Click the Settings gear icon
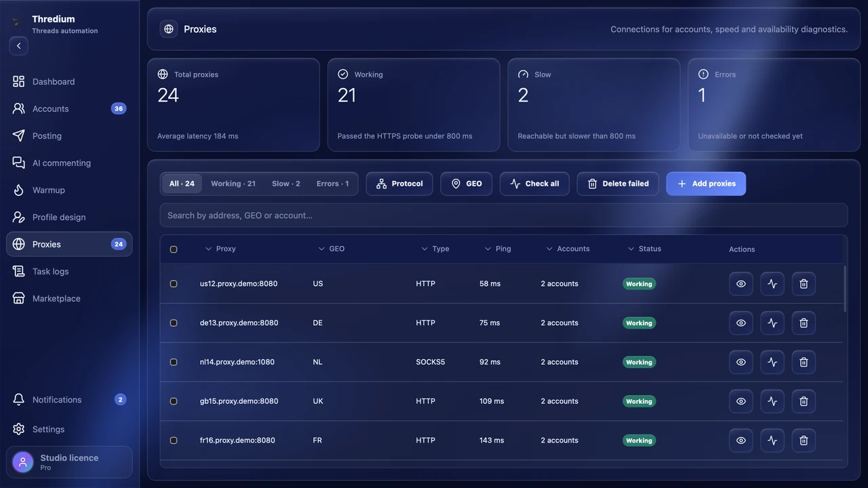The width and height of the screenshot is (868, 488). (x=19, y=429)
